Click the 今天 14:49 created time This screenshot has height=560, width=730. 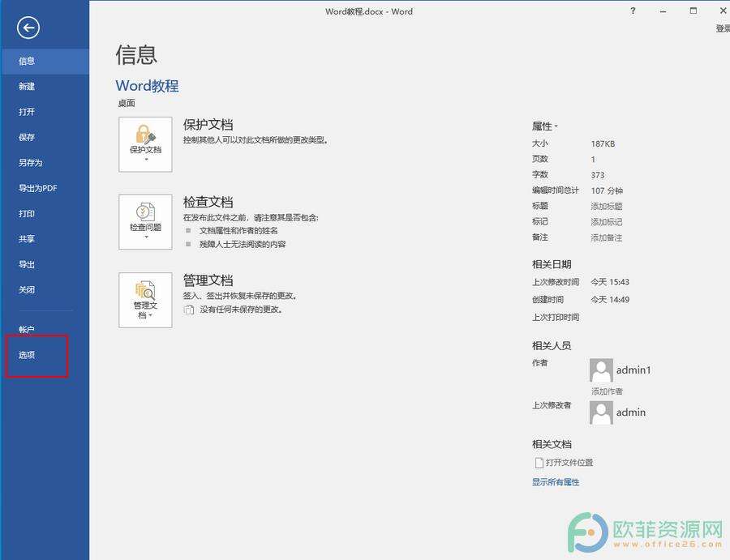tap(610, 300)
